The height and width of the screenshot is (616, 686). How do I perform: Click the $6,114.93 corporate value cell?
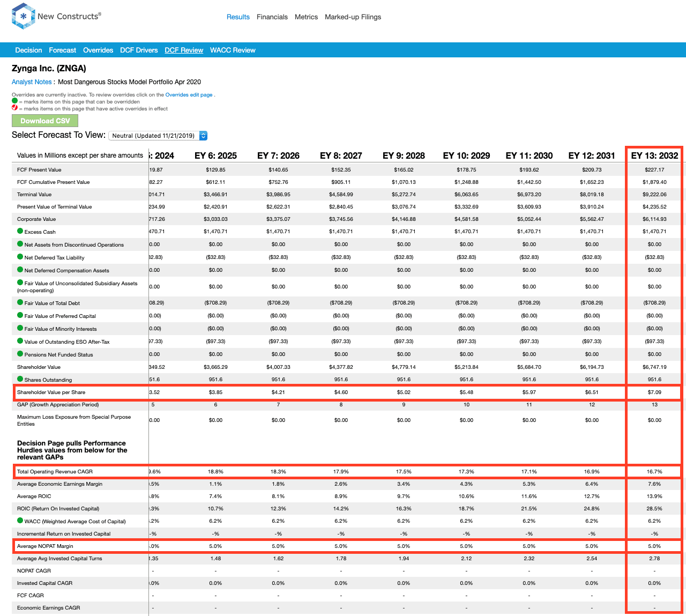click(x=654, y=219)
